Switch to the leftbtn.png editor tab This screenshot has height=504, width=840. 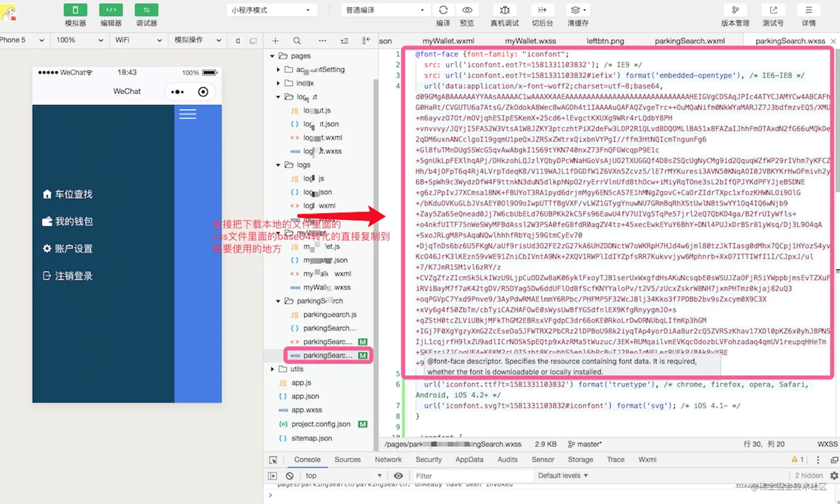pos(605,41)
